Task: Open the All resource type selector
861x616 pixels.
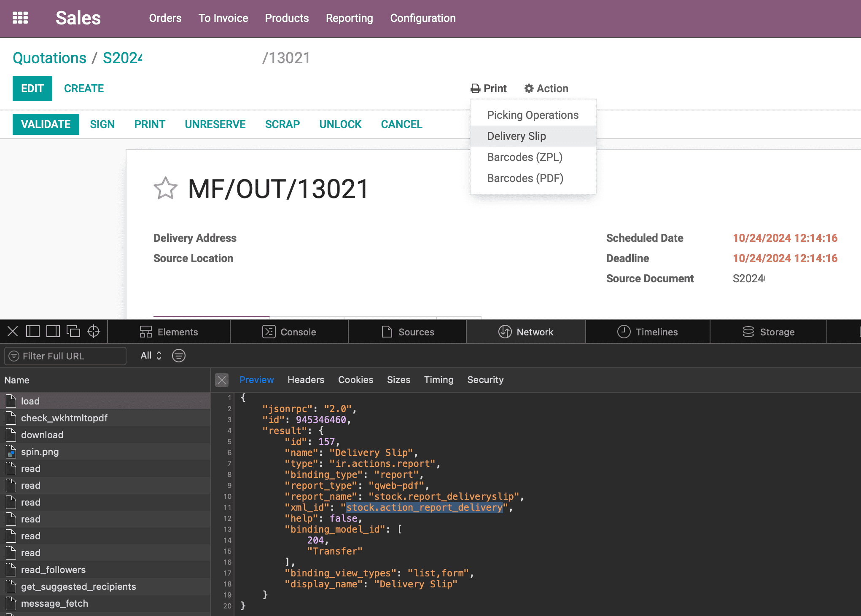Action: pos(151,356)
